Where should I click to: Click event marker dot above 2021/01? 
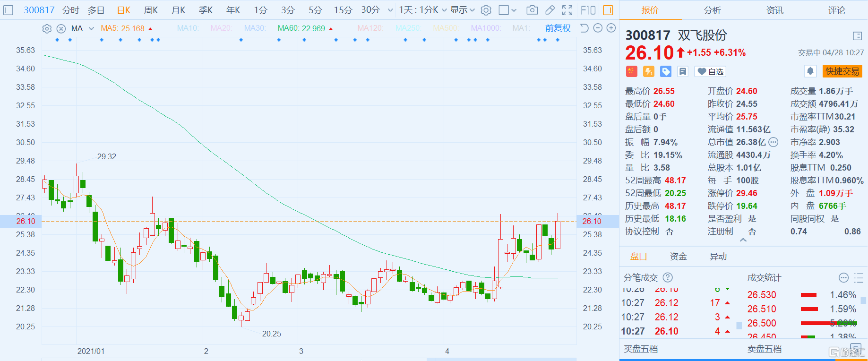coord(102,40)
